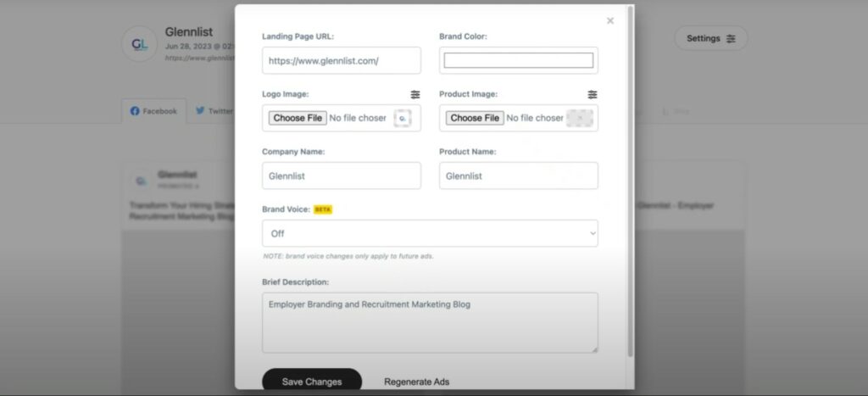Viewport: 868px width, 396px height.
Task: Switch to the Facebook tab
Action: [x=154, y=111]
